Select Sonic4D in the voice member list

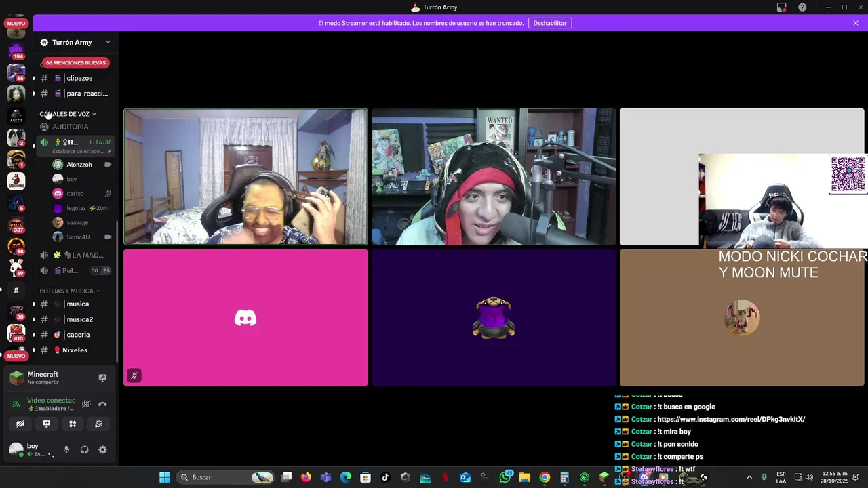click(82, 237)
